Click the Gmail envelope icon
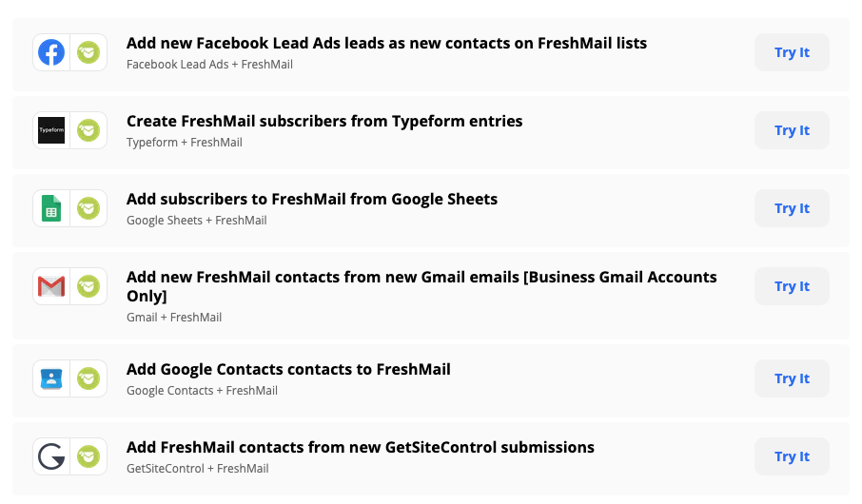The height and width of the screenshot is (504, 862). [x=51, y=286]
